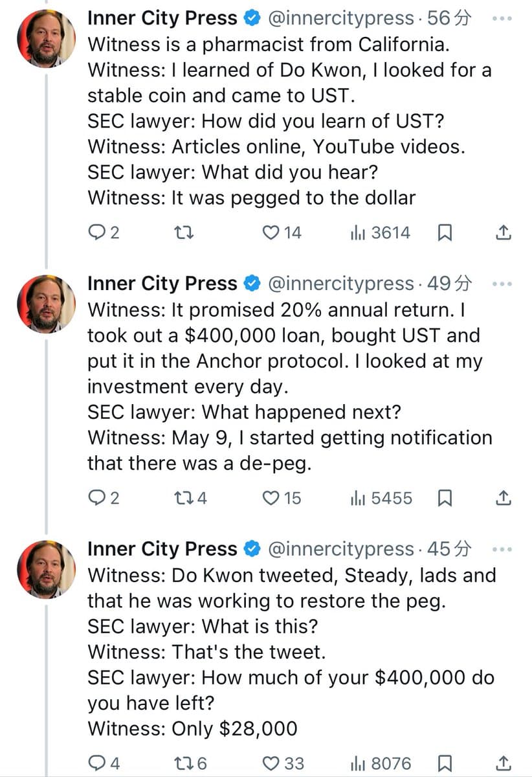Viewport: 532px width, 777px height.
Task: Share the tweet about pegged dollar
Action: pyautogui.click(x=505, y=232)
